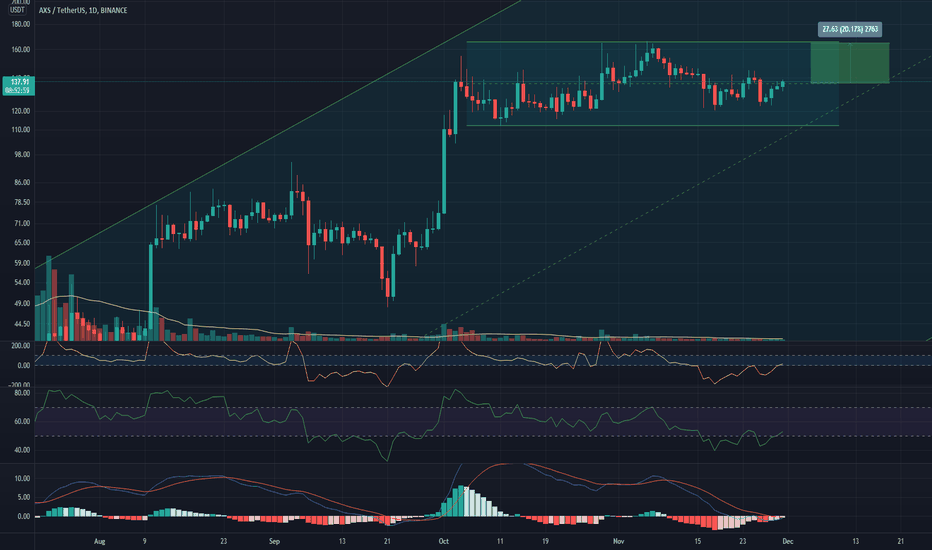Select the 27.63 (20.17%) measurement label
This screenshot has height=550, width=932.
coord(850,29)
